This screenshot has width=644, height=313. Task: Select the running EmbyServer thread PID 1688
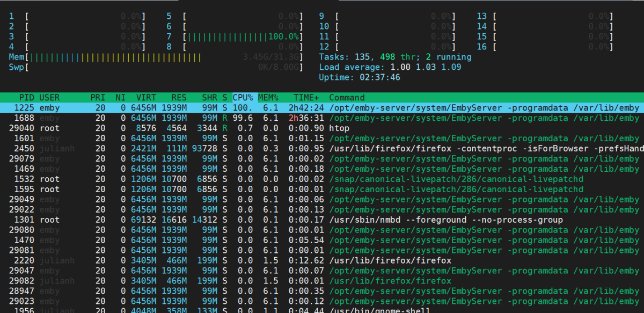(322, 118)
